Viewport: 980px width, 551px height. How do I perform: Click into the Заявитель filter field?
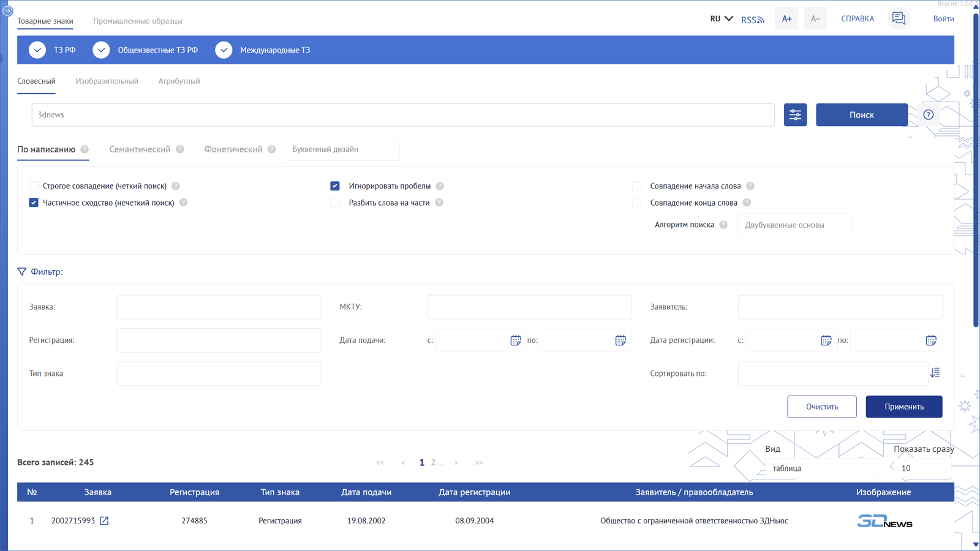(x=839, y=307)
